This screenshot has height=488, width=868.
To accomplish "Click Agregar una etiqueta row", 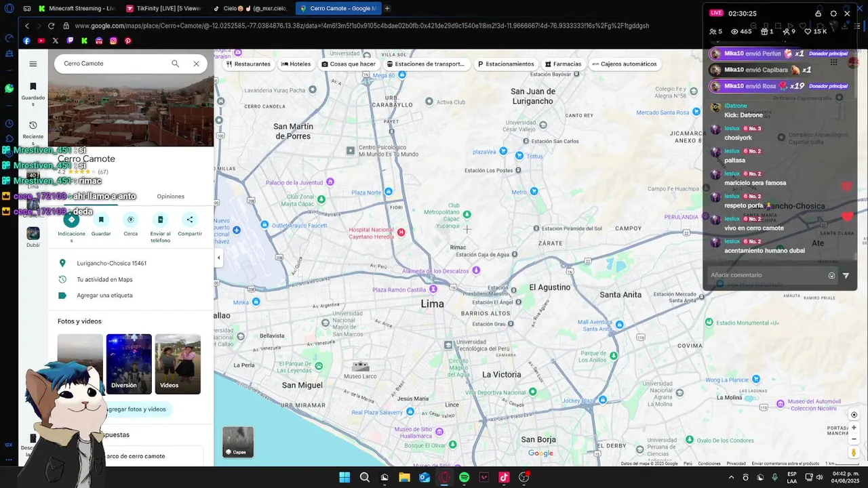I will tap(131, 296).
